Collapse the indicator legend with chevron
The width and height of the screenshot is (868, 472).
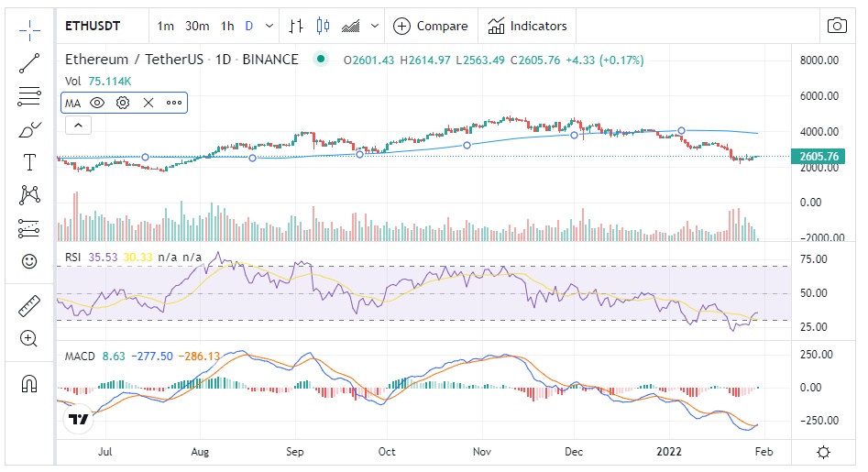pos(78,126)
